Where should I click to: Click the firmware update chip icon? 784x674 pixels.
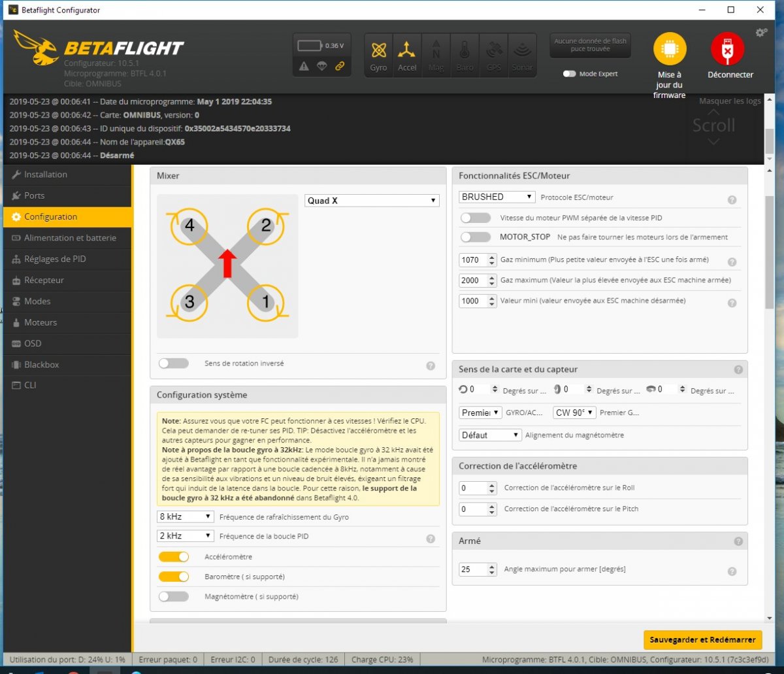coord(670,49)
